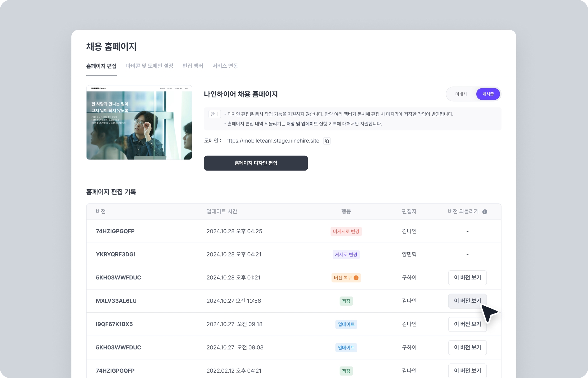Image resolution: width=588 pixels, height=378 pixels.
Task: Click orange info icon on 버전 복구 badge
Action: pos(356,278)
